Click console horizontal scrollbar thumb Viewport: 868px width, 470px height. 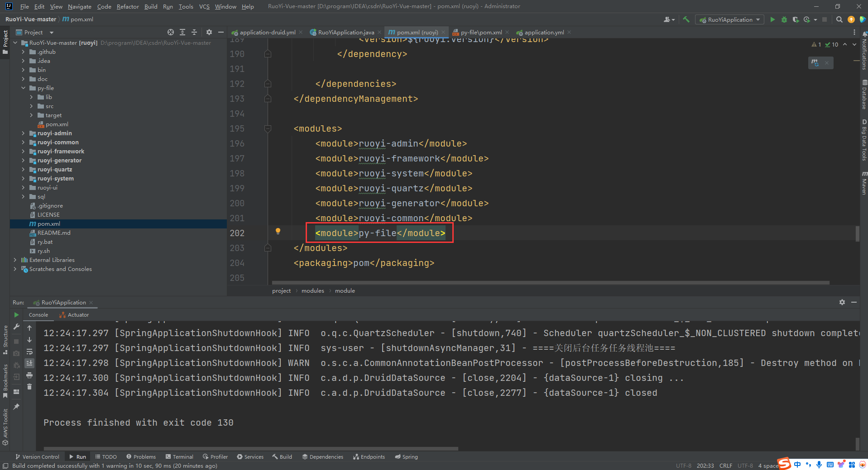(x=251, y=449)
